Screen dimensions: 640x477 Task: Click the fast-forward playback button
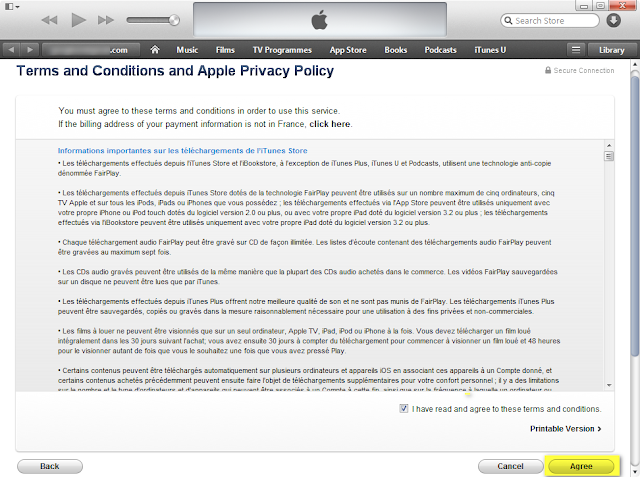click(106, 20)
